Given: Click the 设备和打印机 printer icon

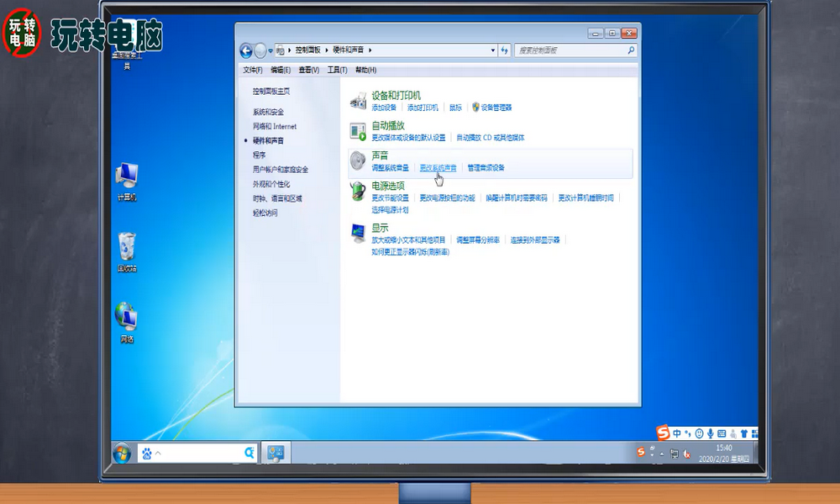Looking at the screenshot, I should tap(357, 101).
